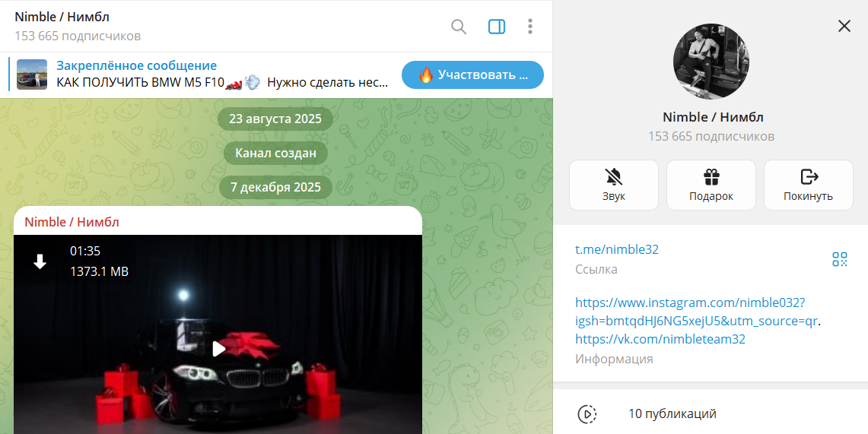The image size is (868, 434).
Task: Click the pinned message car thumbnail
Action: 32,74
